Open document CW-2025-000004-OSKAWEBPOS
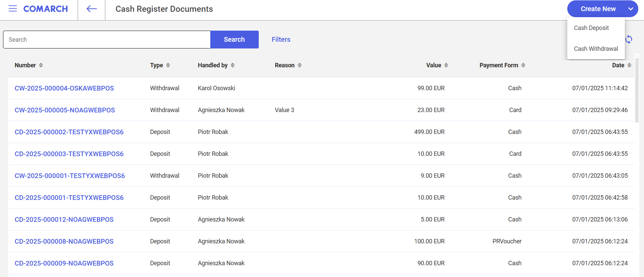This screenshot has width=644, height=277. point(64,88)
